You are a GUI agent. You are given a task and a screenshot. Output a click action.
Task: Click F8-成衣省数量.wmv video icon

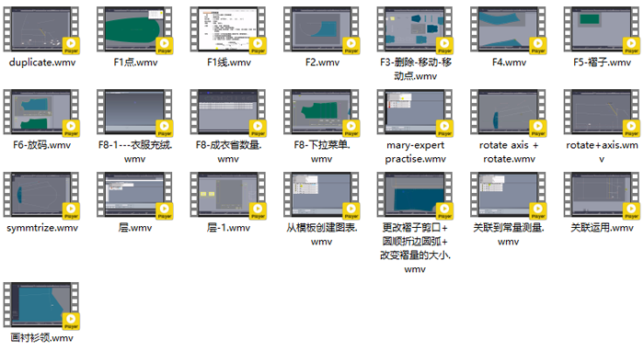tap(228, 112)
